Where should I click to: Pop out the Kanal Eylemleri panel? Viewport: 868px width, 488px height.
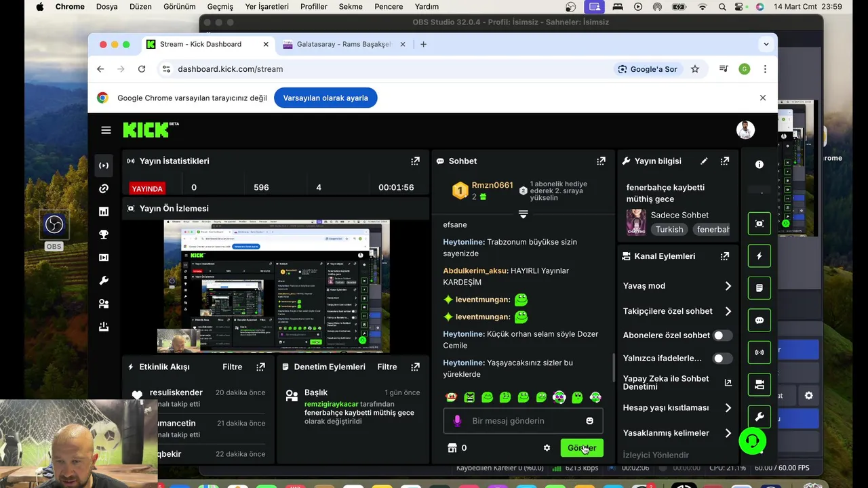coord(725,256)
